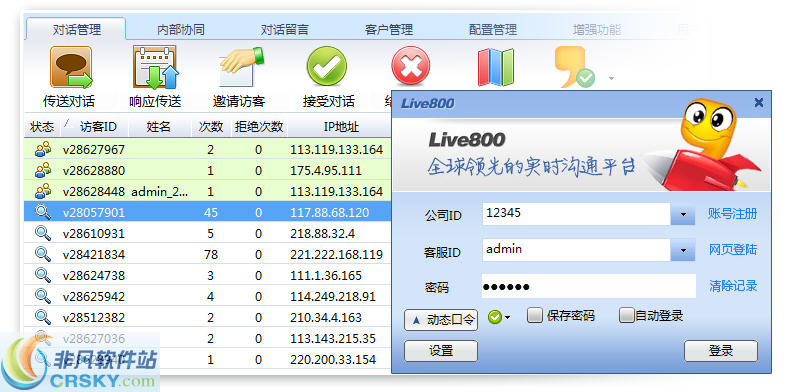
Task: Select visitor ID v28421834
Action: tap(94, 255)
